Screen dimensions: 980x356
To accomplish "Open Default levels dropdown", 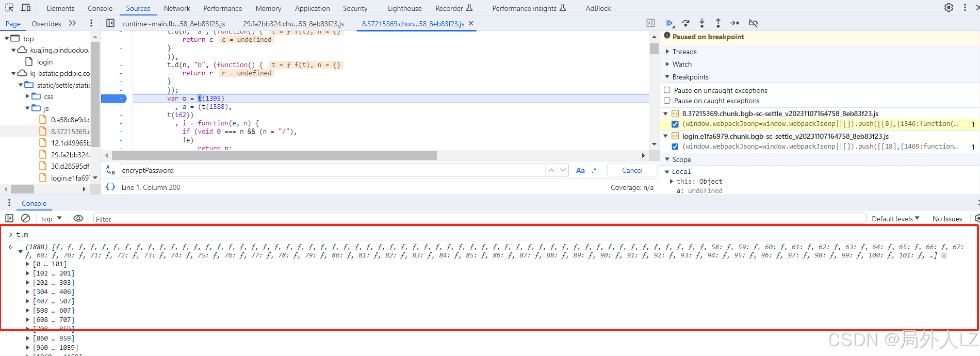I will pyautogui.click(x=895, y=219).
